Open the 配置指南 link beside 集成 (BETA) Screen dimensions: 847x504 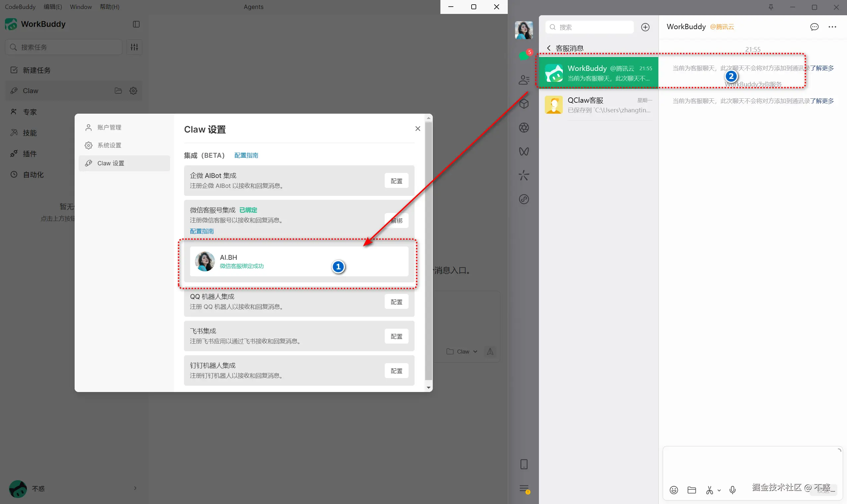[x=246, y=155]
